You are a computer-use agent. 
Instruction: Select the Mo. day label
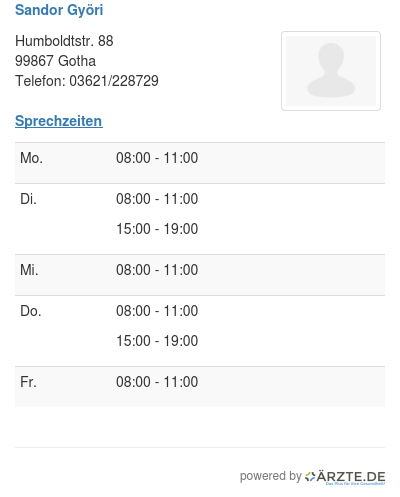pyautogui.click(x=31, y=158)
